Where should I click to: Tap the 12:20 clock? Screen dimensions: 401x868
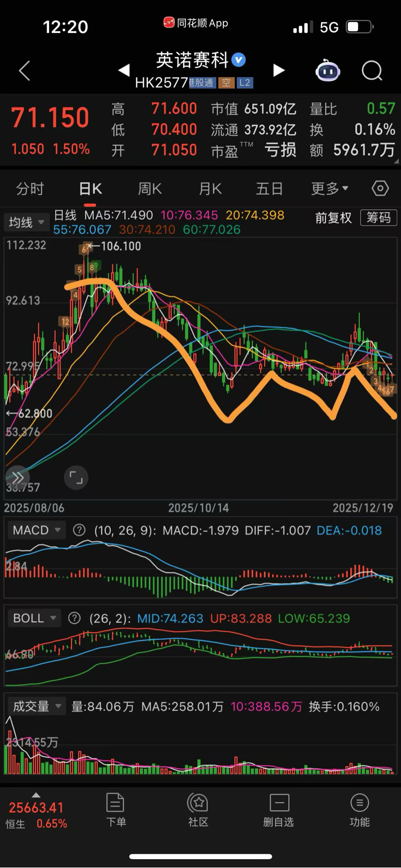(65, 27)
